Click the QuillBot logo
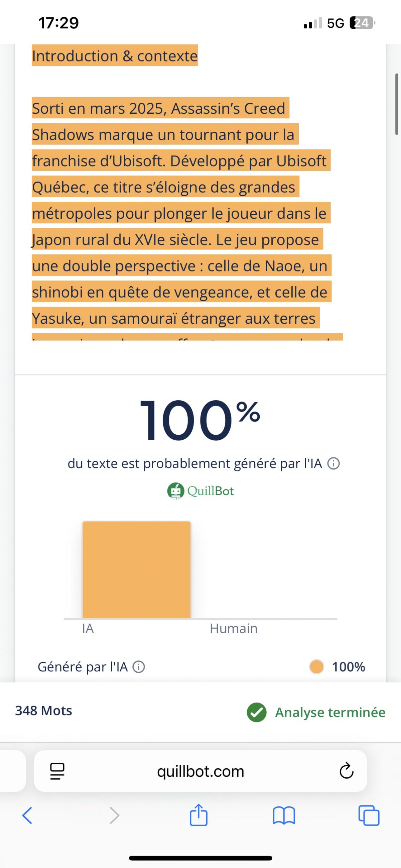This screenshot has height=868, width=401. point(200,491)
